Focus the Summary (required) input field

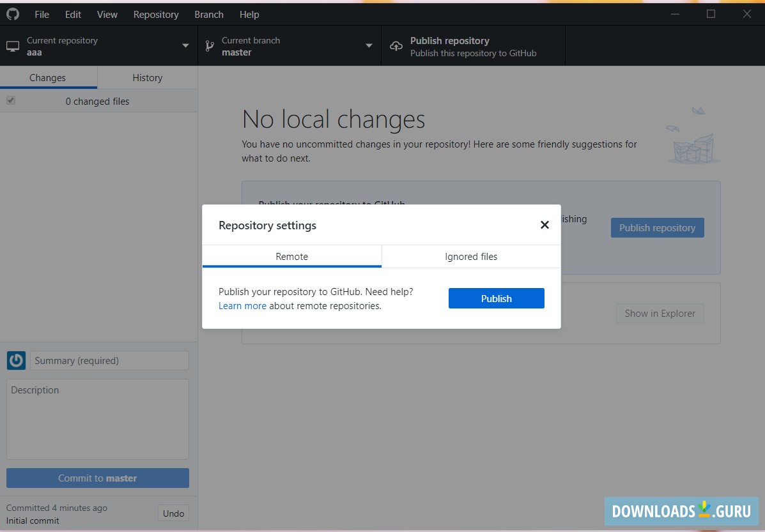[x=110, y=361]
